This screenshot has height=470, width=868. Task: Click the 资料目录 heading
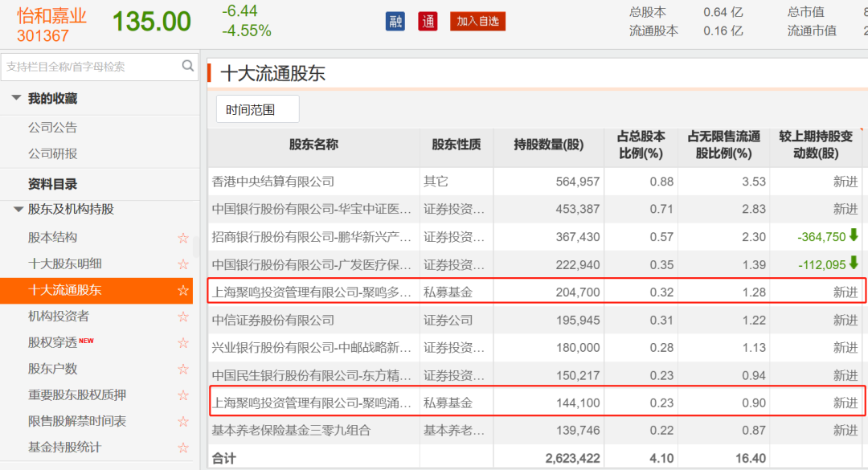click(52, 184)
